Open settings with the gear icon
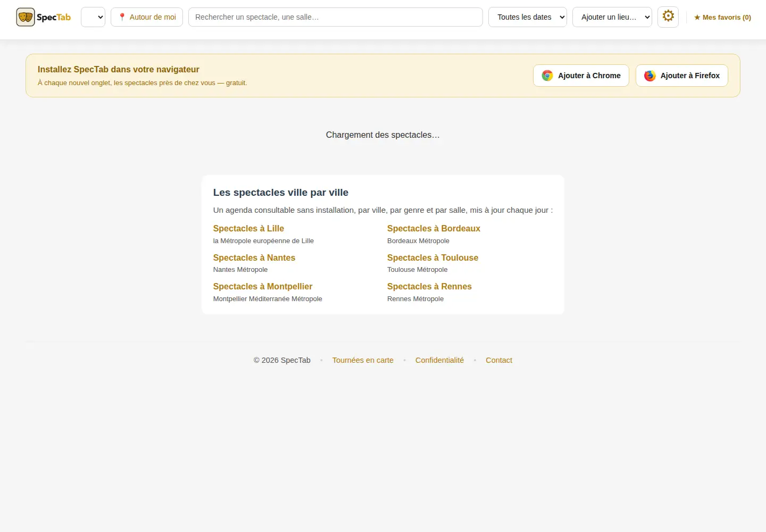The image size is (766, 532). tap(668, 16)
